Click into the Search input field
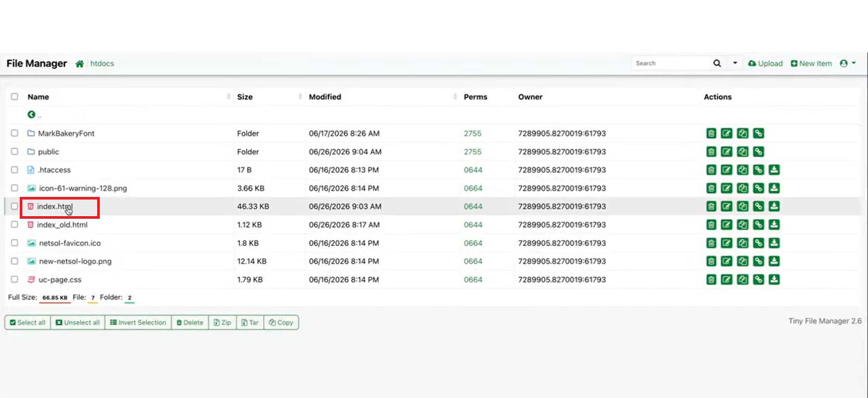868x398 pixels. pos(671,63)
